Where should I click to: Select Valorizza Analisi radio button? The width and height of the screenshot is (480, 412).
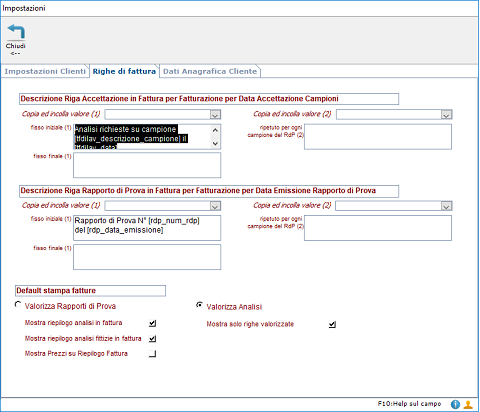(x=199, y=305)
